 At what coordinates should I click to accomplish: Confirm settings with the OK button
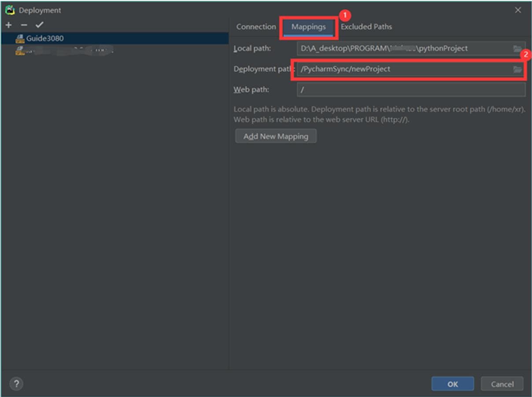452,384
